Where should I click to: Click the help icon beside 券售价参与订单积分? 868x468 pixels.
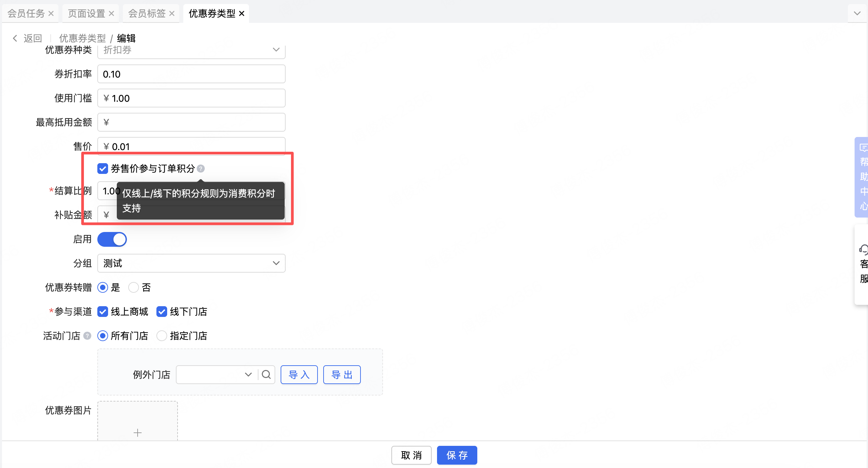200,169
